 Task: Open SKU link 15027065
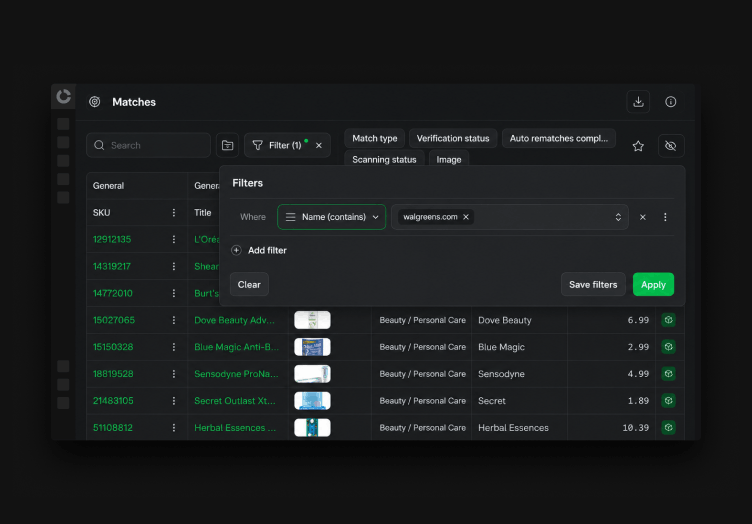click(x=114, y=320)
